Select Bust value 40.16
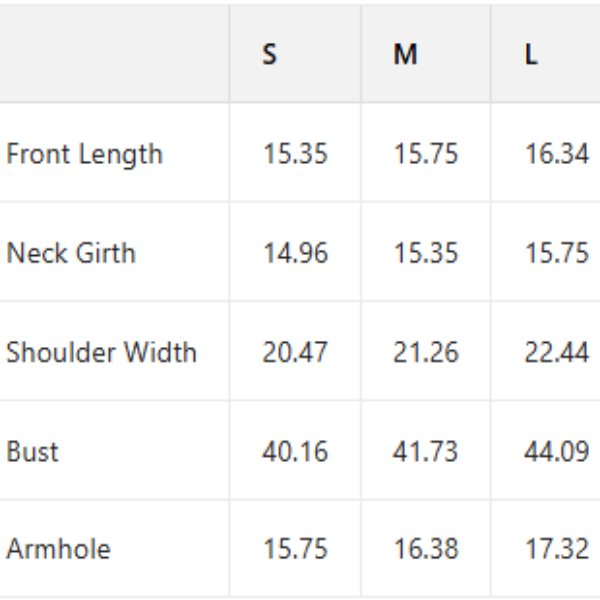 tap(295, 451)
